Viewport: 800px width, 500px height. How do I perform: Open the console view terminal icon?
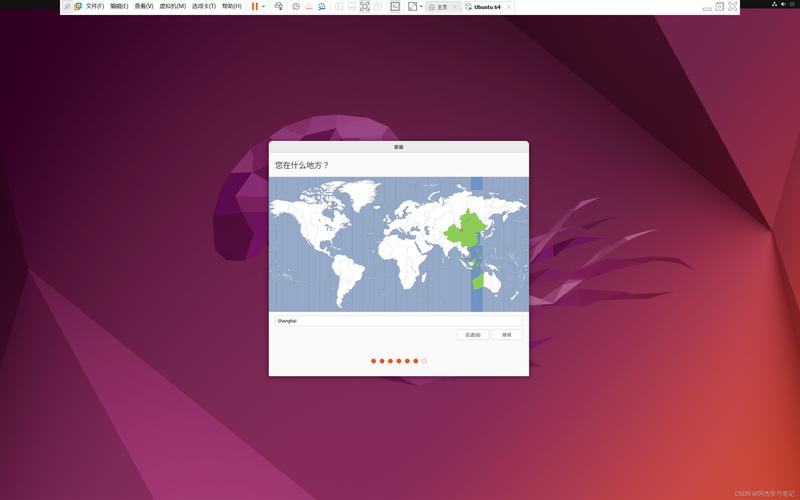(395, 7)
